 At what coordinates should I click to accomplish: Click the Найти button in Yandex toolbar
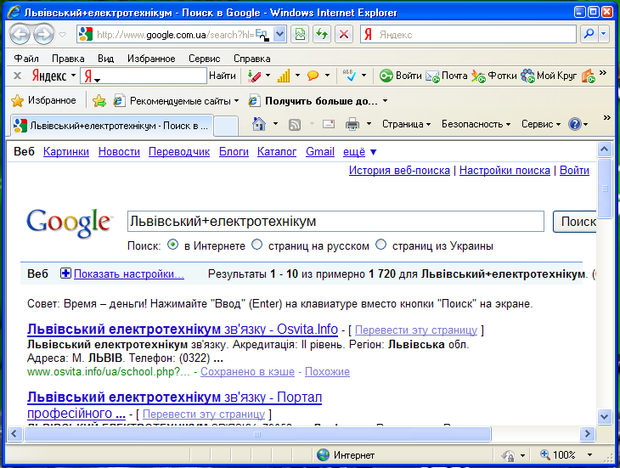coord(222,75)
